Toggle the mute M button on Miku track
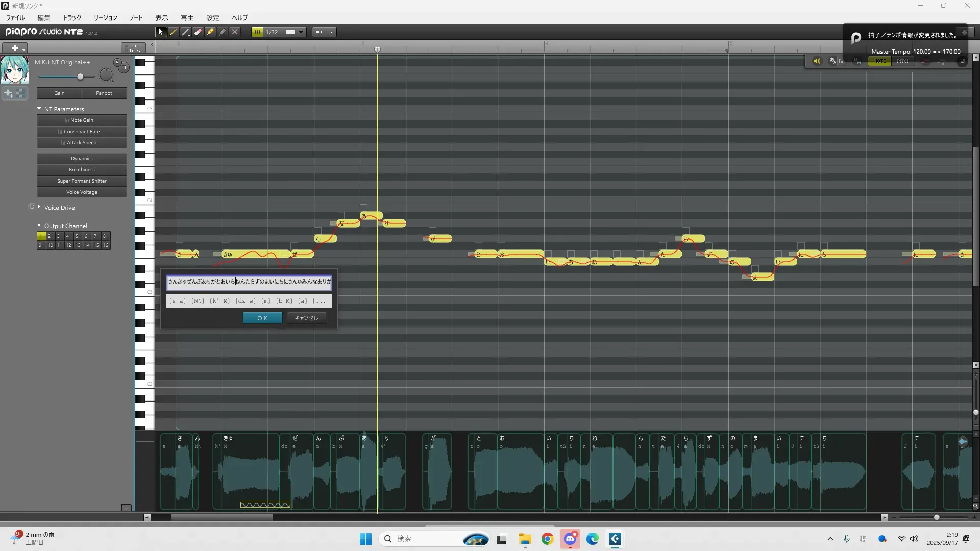Image resolution: width=980 pixels, height=551 pixels. pos(124,67)
